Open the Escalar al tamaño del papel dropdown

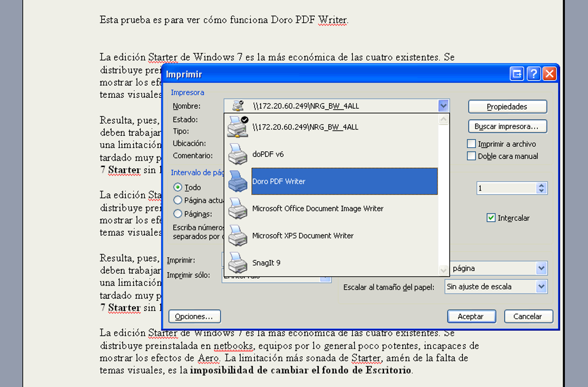541,287
